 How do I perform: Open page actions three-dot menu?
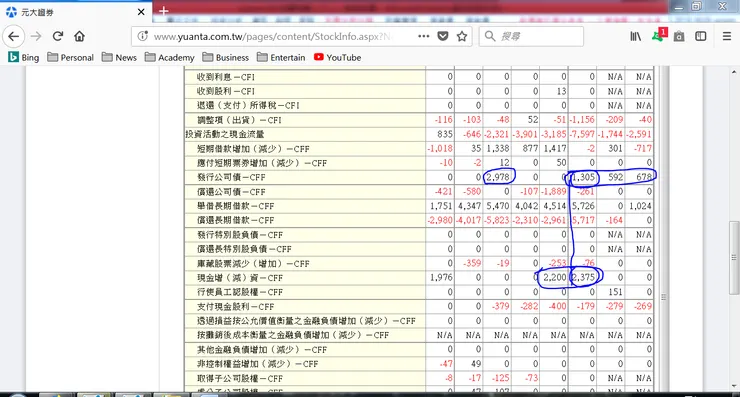click(x=423, y=36)
